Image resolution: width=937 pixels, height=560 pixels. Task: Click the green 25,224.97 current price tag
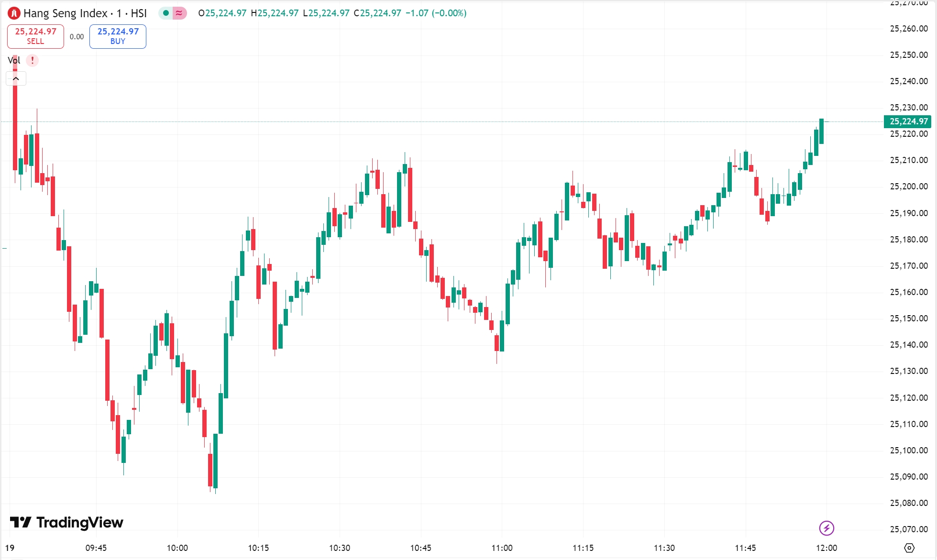[907, 121]
